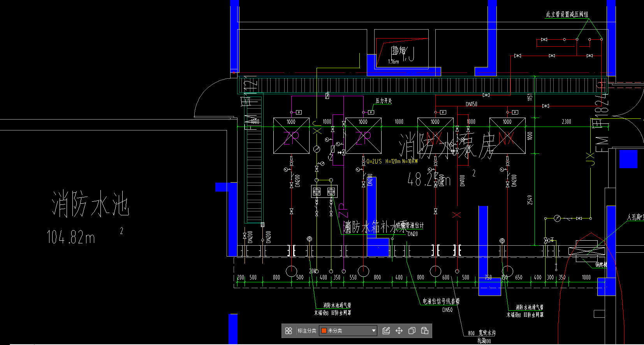Click the orange category color swatch

click(324, 331)
